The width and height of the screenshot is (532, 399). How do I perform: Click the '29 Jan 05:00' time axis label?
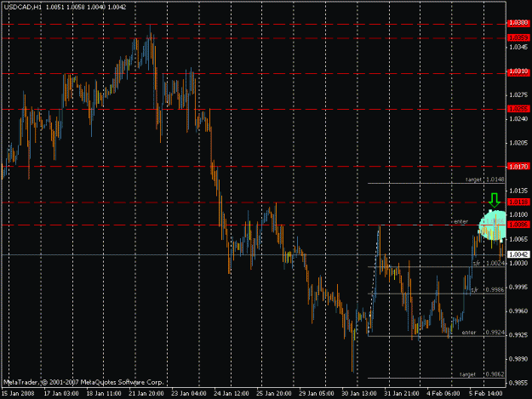pos(316,394)
